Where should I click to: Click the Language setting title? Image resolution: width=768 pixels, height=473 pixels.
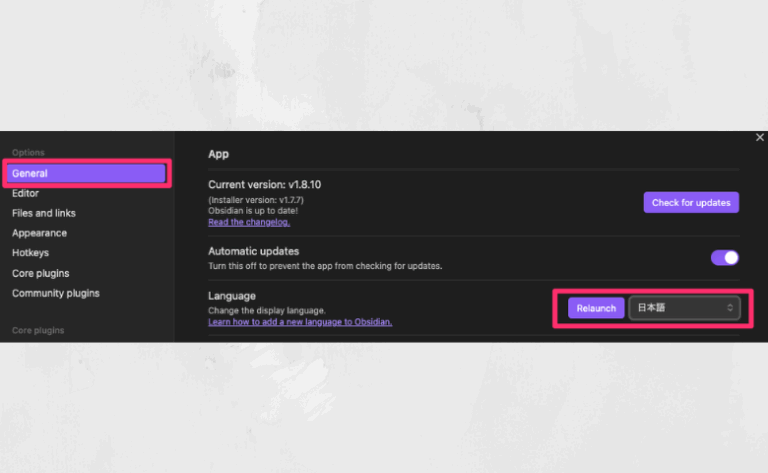click(x=232, y=297)
